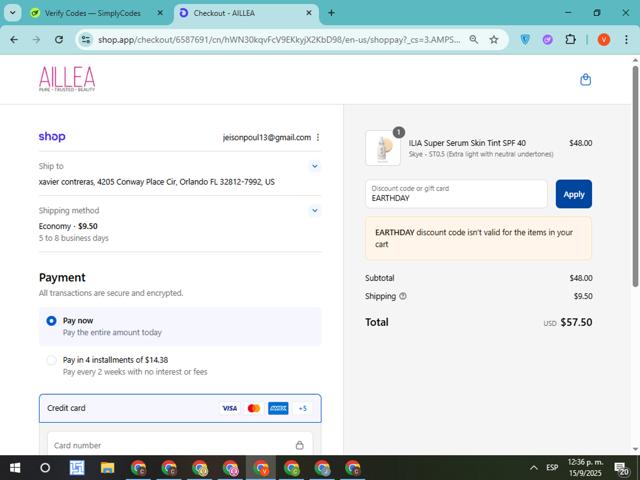Image resolution: width=640 pixels, height=480 pixels.
Task: Close the Verify Codes tab
Action: click(x=160, y=13)
